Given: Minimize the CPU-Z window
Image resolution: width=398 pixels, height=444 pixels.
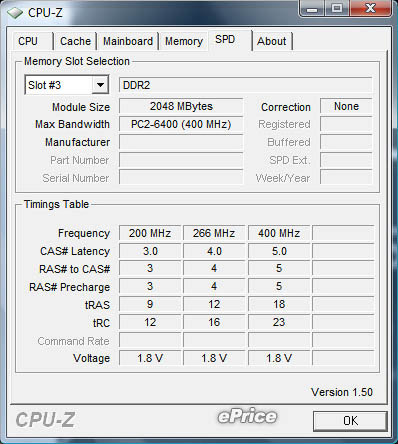Looking at the screenshot, I should pos(312,9).
